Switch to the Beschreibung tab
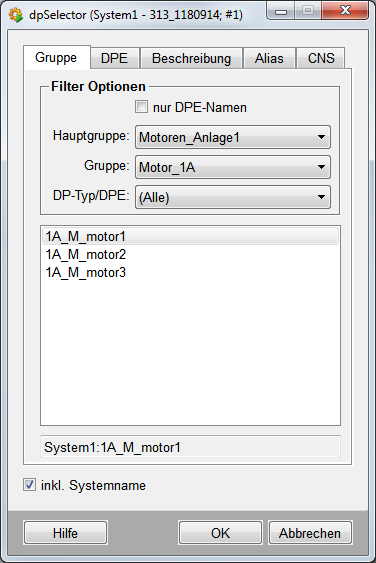Screen dimensions: 376x563 191,58
